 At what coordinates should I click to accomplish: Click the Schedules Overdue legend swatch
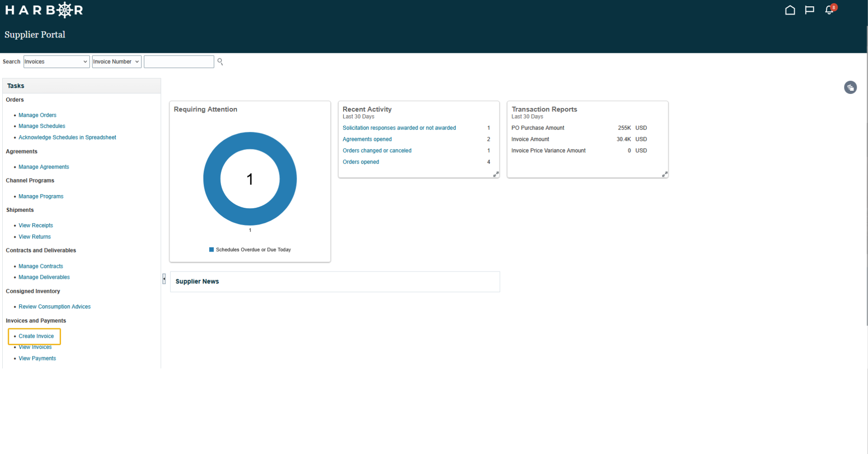(x=211, y=250)
